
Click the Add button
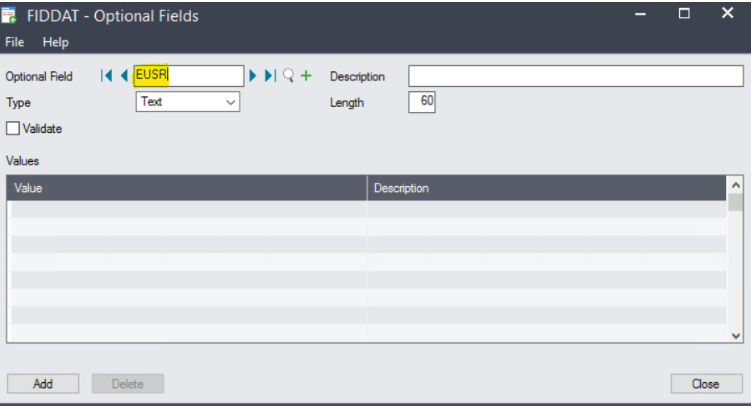(x=43, y=384)
